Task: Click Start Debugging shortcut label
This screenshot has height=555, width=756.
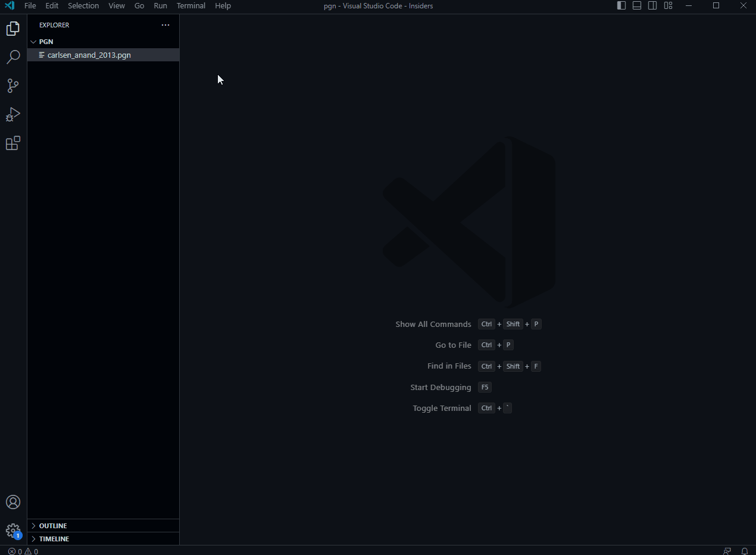Action: (441, 387)
